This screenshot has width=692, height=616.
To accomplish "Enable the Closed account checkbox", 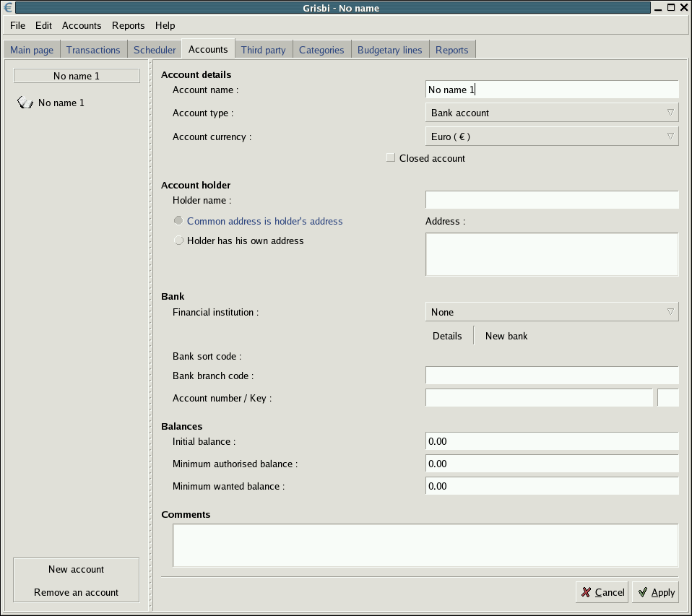I will point(391,158).
